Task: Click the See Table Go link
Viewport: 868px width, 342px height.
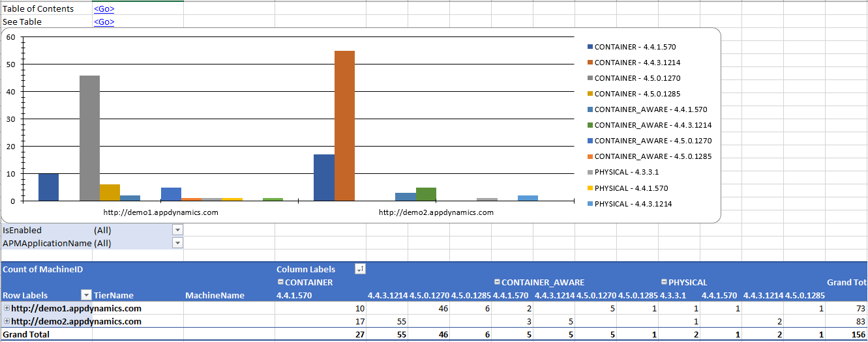Action: pyautogui.click(x=104, y=22)
